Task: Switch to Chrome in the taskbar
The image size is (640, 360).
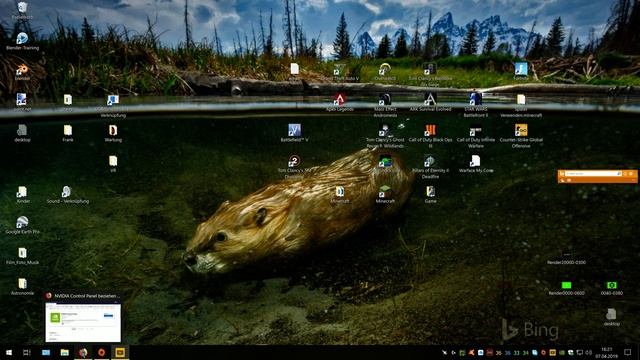Action: click(x=83, y=352)
